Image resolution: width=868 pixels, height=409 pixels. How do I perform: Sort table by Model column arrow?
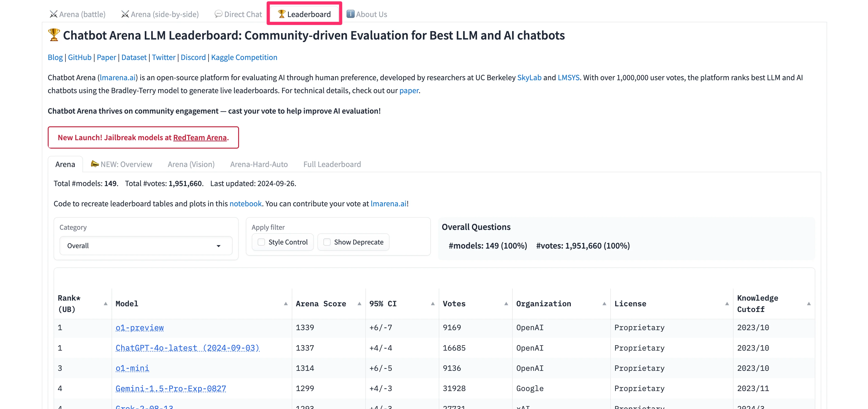(286, 304)
